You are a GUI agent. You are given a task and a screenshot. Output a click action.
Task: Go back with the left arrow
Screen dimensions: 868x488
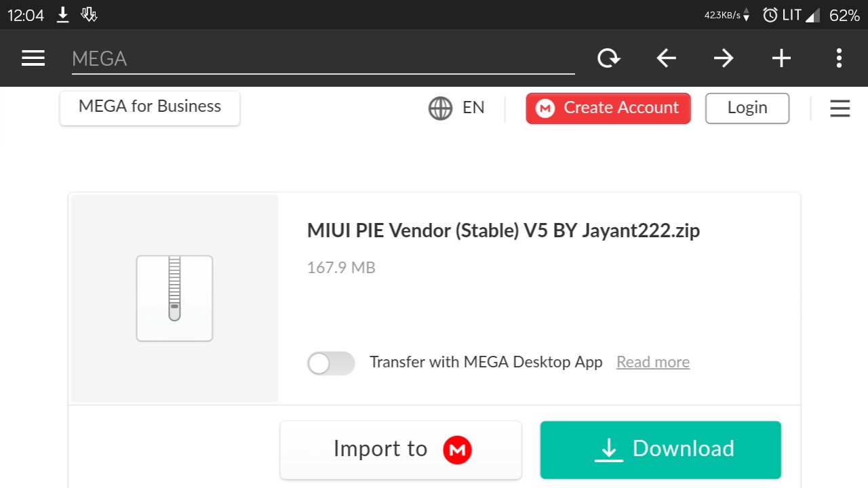point(666,58)
